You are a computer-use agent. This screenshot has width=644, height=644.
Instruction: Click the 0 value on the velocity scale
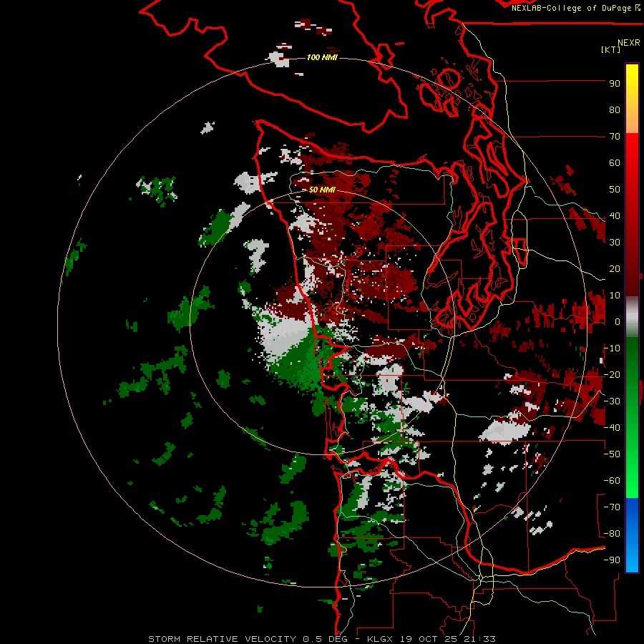pos(618,322)
